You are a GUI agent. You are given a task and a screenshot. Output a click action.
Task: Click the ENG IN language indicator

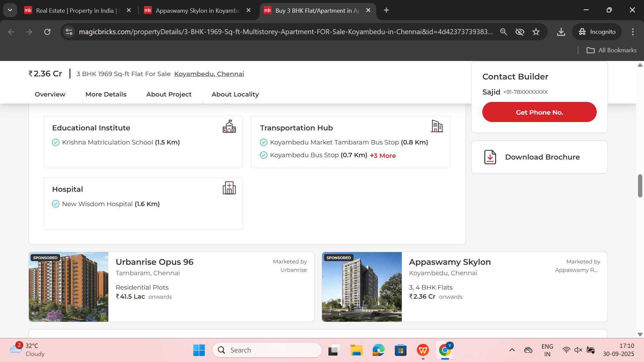547,350
